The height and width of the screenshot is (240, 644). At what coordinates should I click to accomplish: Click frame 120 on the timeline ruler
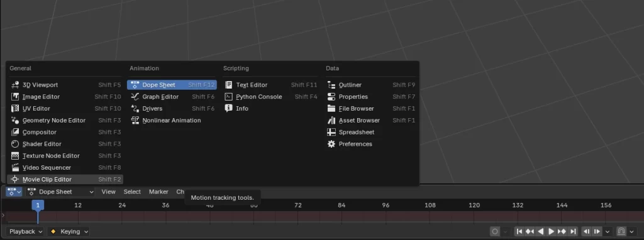pyautogui.click(x=474, y=205)
